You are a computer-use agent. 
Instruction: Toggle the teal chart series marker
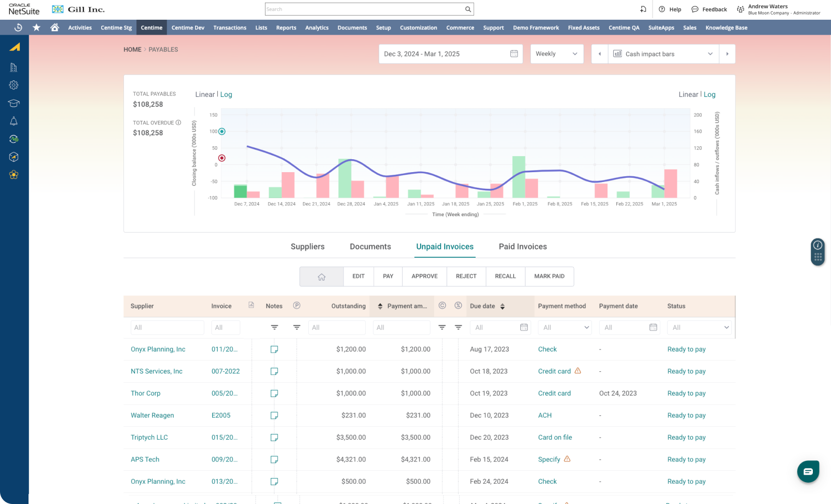(x=222, y=132)
